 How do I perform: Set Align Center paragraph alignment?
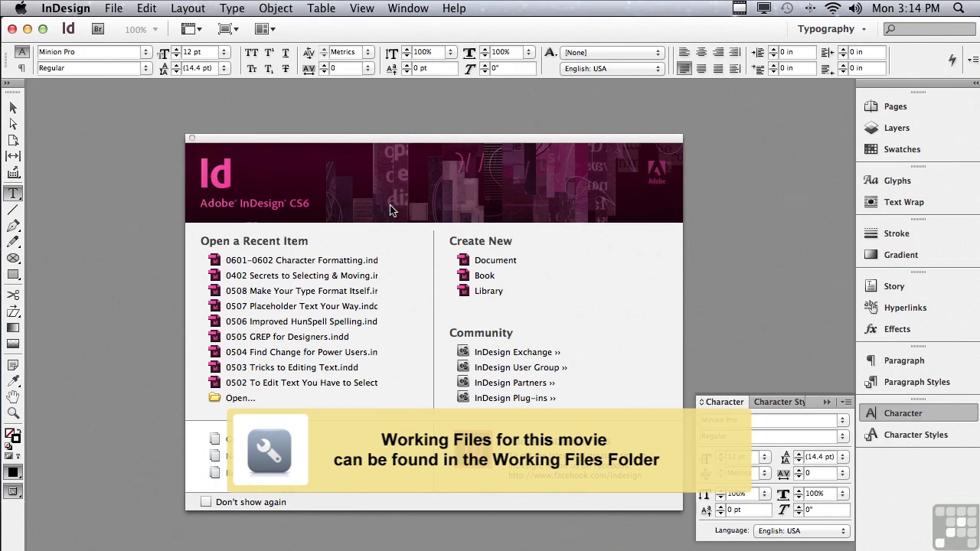(x=701, y=52)
